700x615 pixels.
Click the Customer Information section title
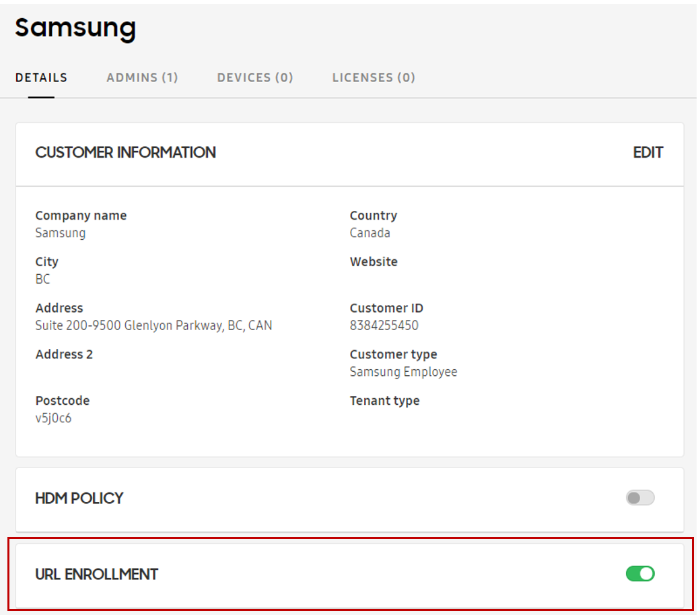pyautogui.click(x=125, y=153)
